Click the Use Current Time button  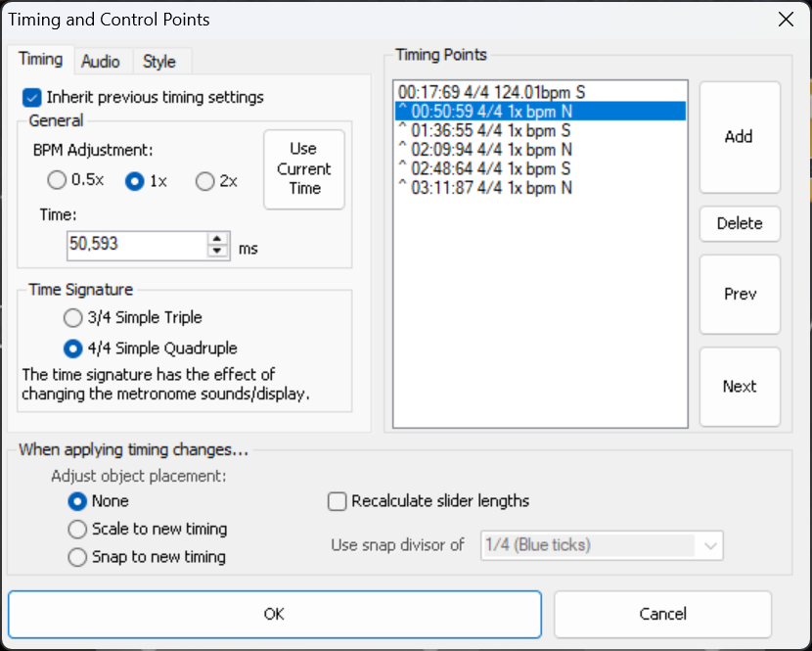coord(304,169)
